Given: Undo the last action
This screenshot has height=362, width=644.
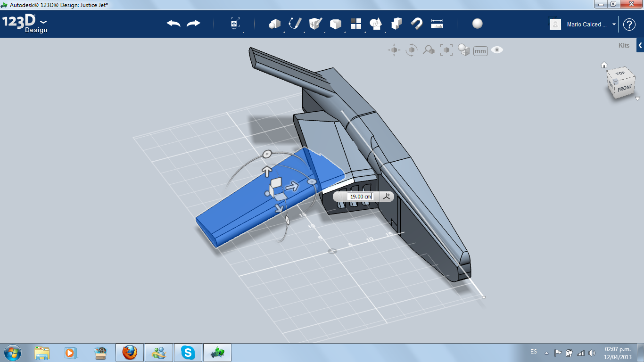Looking at the screenshot, I should tap(173, 24).
